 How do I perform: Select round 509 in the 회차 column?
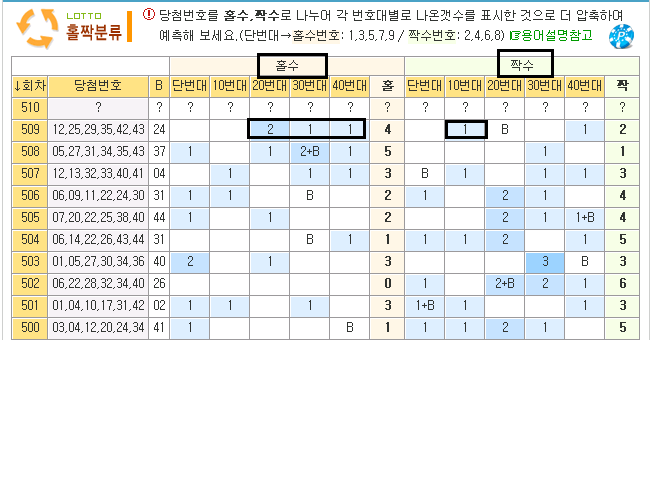pyautogui.click(x=29, y=129)
